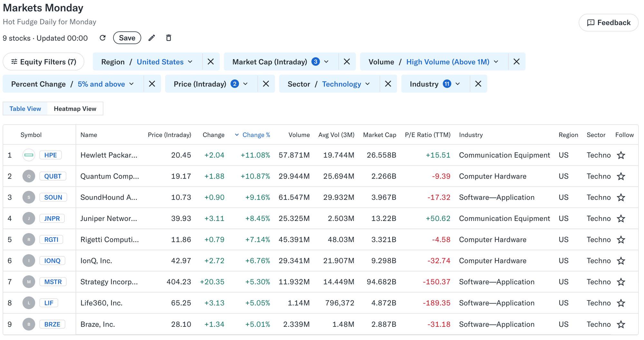This screenshot has width=644, height=340.
Task: Toggle the follow star for Strategy Incorporated
Action: point(621,281)
